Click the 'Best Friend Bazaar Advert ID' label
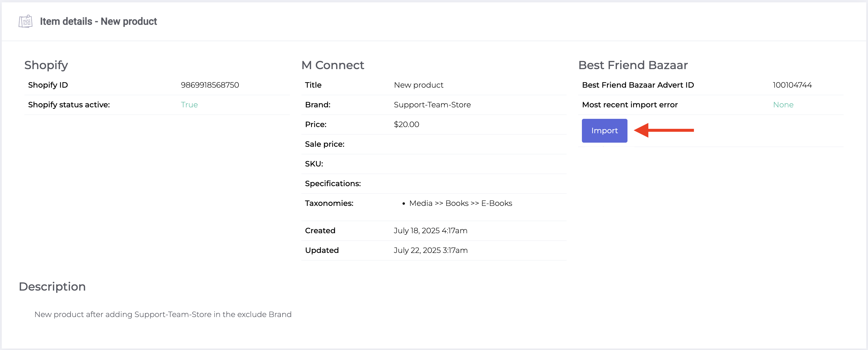Screen dimensions: 868x350 pyautogui.click(x=637, y=85)
